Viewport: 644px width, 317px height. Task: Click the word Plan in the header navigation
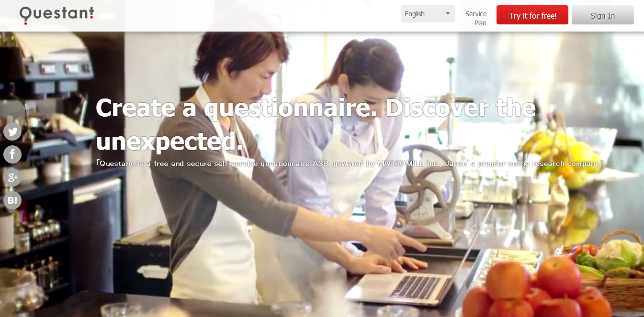[480, 23]
